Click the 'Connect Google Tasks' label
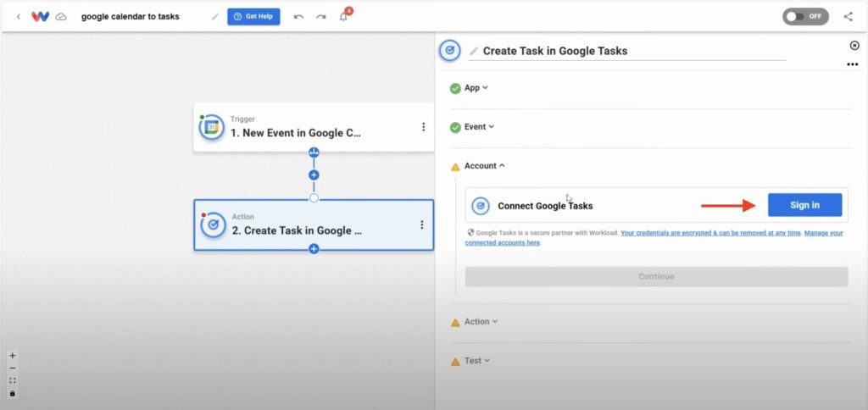Image resolution: width=868 pixels, height=410 pixels. pos(545,206)
